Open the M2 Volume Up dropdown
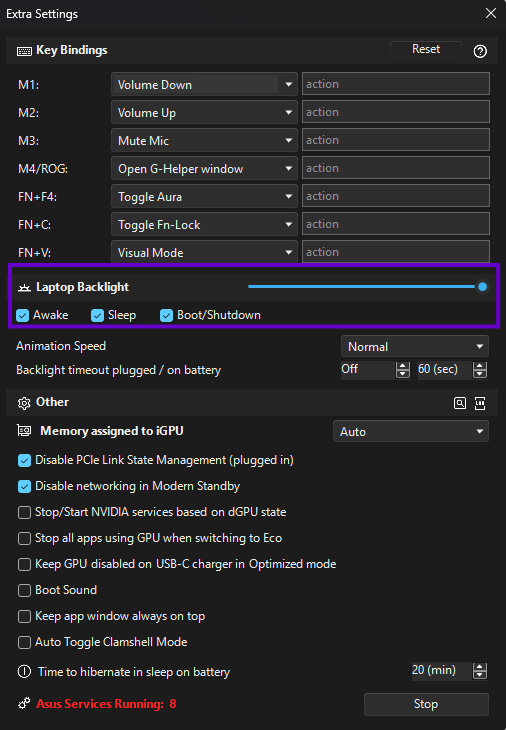The height and width of the screenshot is (730, 506). point(204,112)
